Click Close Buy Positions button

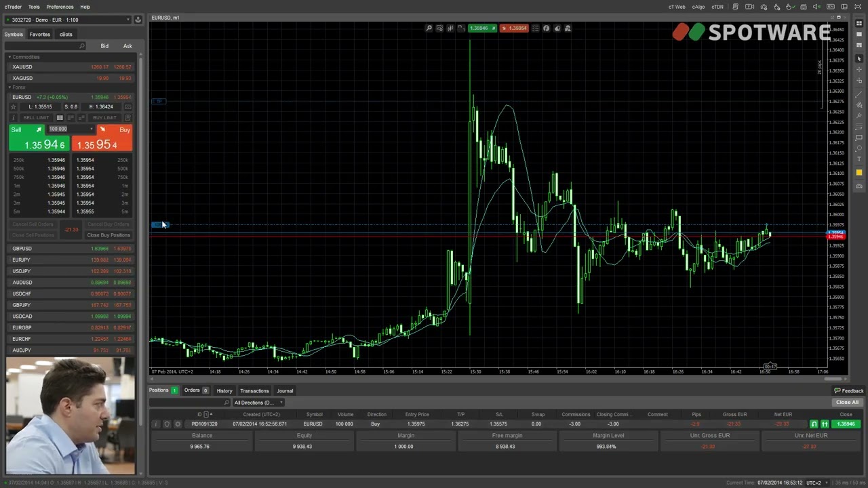(x=108, y=235)
